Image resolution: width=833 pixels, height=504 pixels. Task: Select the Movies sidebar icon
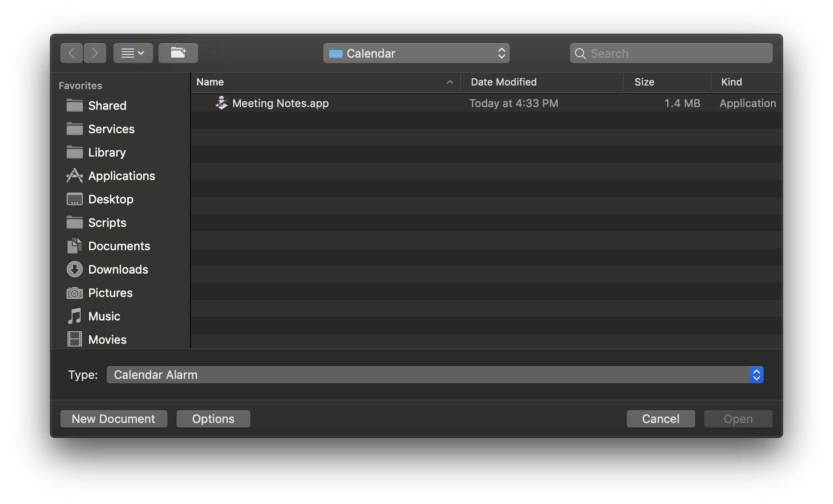tap(75, 339)
